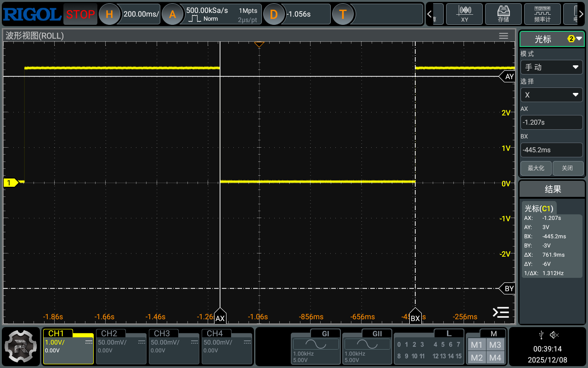The image size is (588, 368).
Task: Click the trigger T button
Action: (x=342, y=14)
